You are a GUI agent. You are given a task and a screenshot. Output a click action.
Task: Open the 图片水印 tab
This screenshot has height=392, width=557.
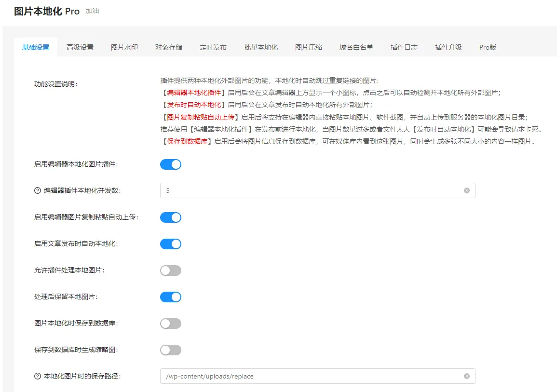124,47
